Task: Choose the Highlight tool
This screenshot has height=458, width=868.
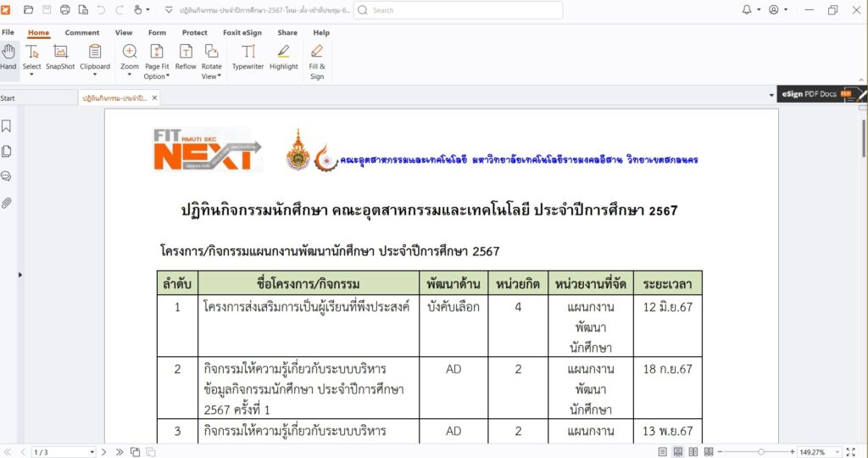Action: 284,57
